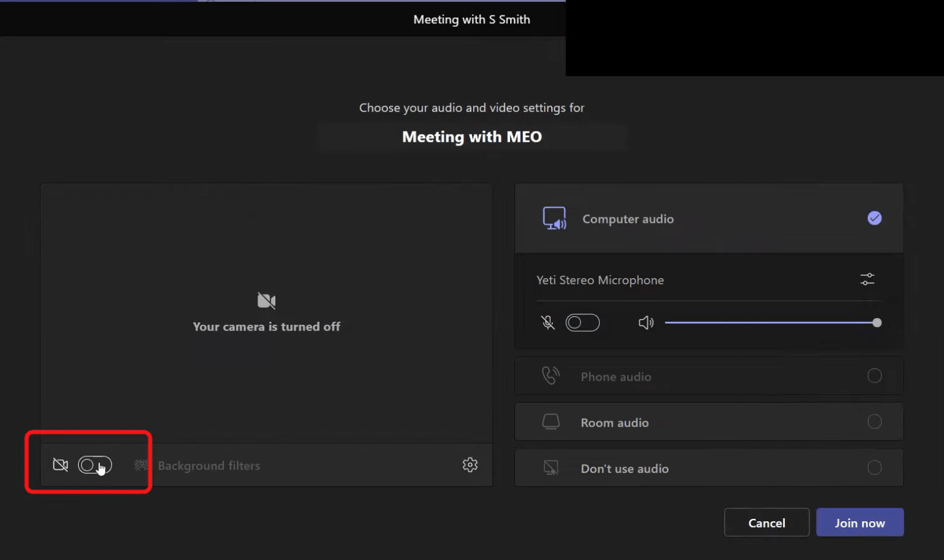Click the Meeting with S Smith title bar
The height and width of the screenshot is (560, 944).
coord(471,19)
